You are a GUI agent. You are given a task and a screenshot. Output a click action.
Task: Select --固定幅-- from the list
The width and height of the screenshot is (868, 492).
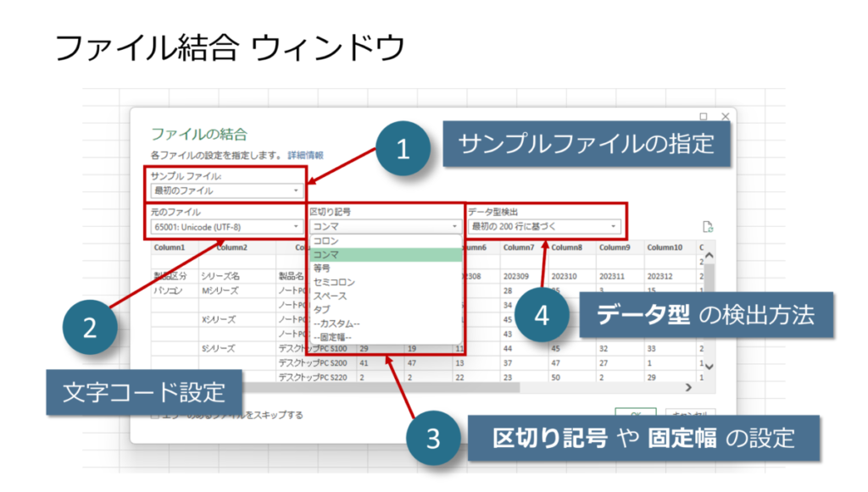click(x=334, y=337)
